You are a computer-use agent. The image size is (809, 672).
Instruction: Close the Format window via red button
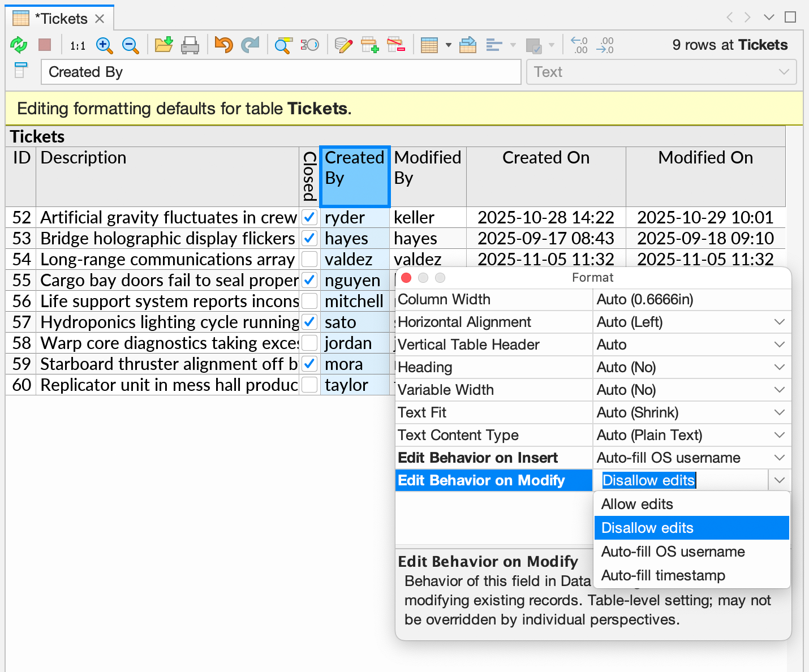[406, 278]
